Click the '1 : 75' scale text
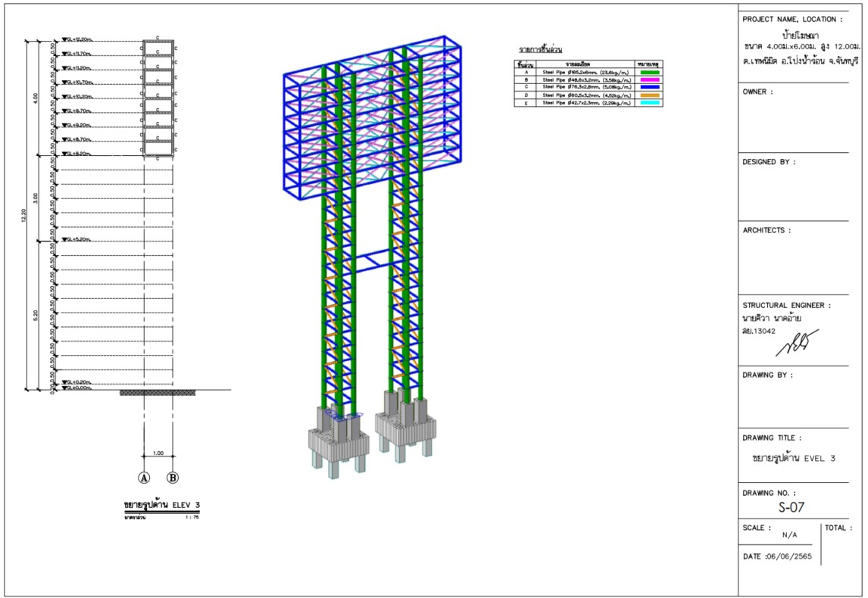The width and height of the screenshot is (868, 598). click(192, 517)
